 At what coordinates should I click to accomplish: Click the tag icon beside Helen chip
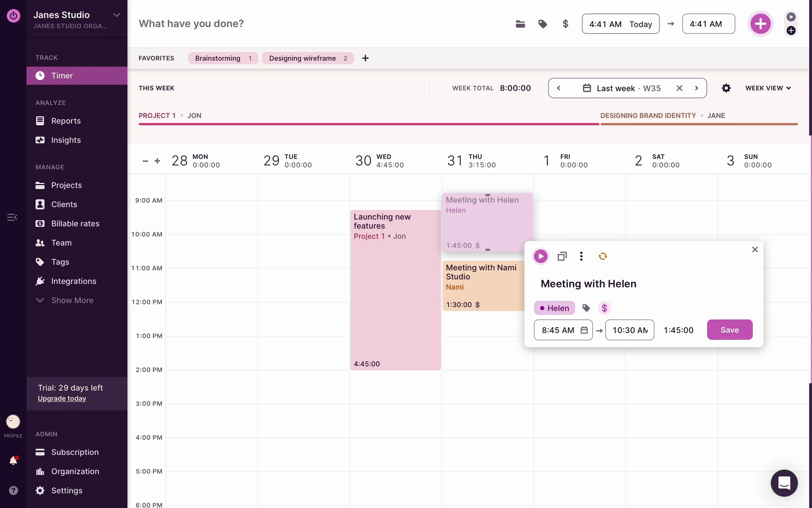pos(586,308)
